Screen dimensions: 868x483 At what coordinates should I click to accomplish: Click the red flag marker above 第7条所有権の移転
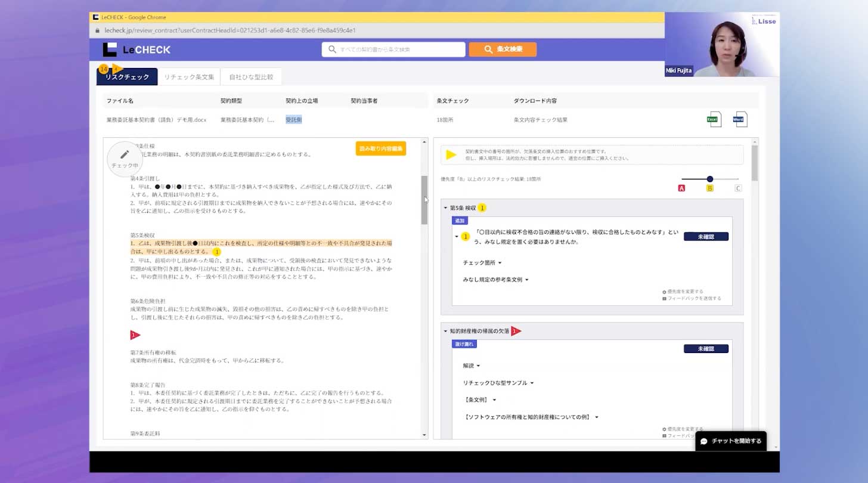(x=135, y=335)
